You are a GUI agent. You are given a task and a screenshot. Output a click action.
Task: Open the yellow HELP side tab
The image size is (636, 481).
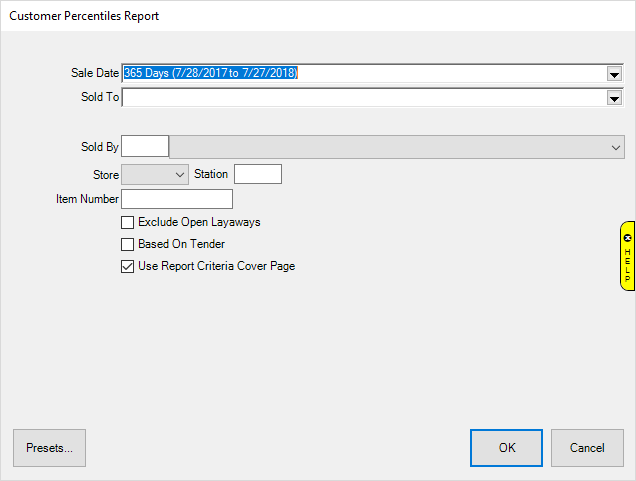click(x=628, y=263)
